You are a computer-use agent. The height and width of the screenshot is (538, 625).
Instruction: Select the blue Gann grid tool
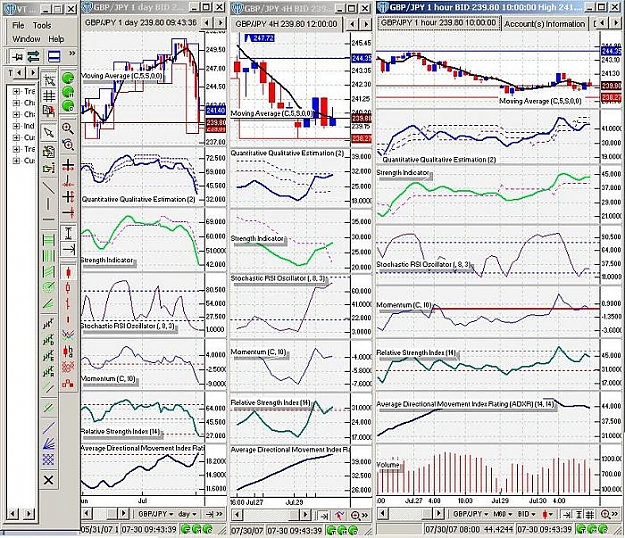tap(49, 459)
